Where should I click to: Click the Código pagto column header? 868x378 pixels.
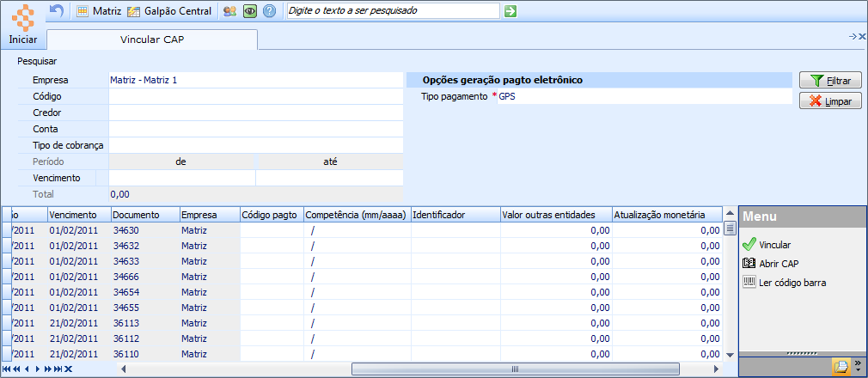[272, 215]
